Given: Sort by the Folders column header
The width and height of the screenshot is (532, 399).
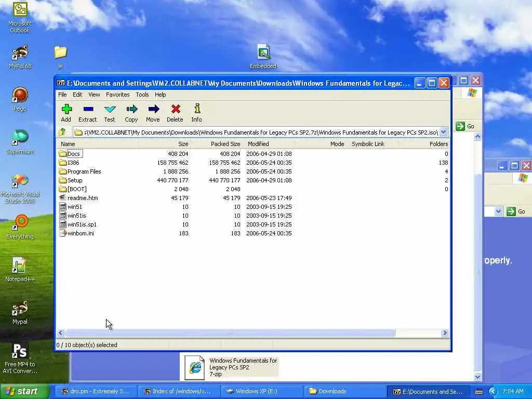Looking at the screenshot, I should (x=424, y=144).
